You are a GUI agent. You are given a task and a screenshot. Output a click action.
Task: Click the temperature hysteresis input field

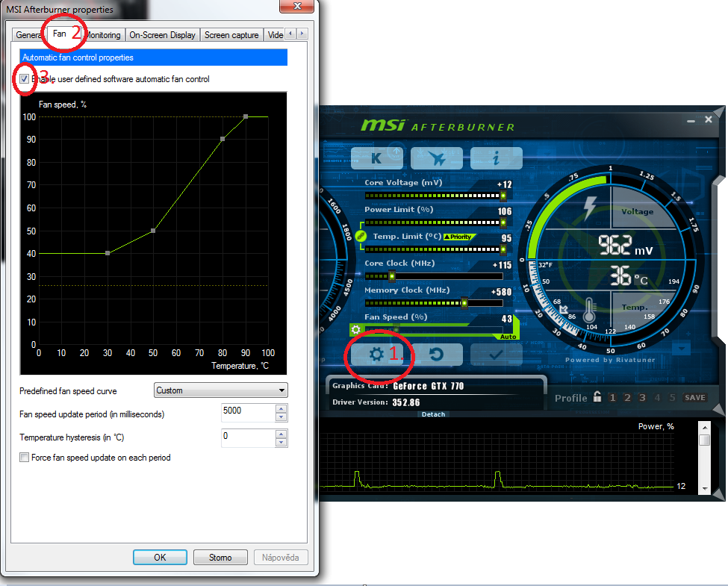coord(249,438)
